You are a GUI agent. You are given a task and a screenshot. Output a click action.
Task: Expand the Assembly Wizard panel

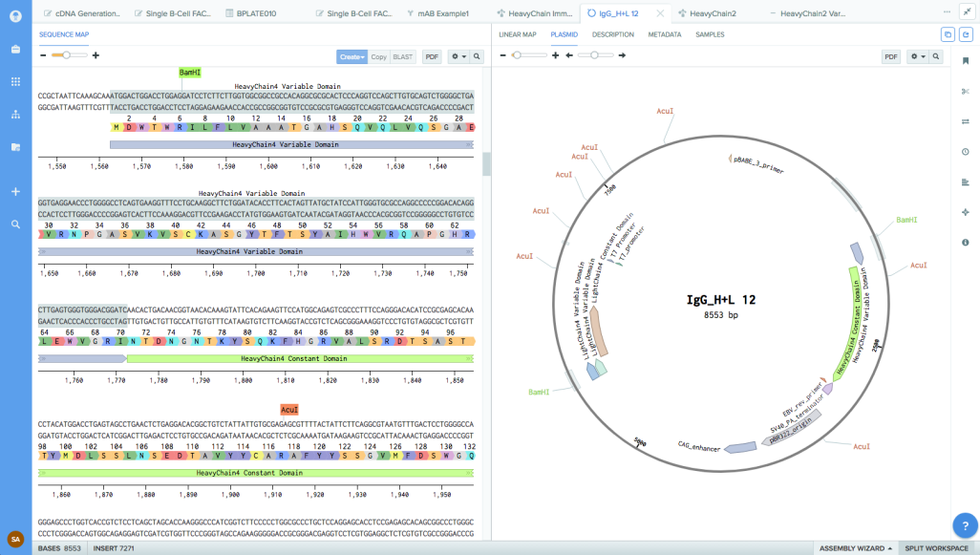point(856,548)
